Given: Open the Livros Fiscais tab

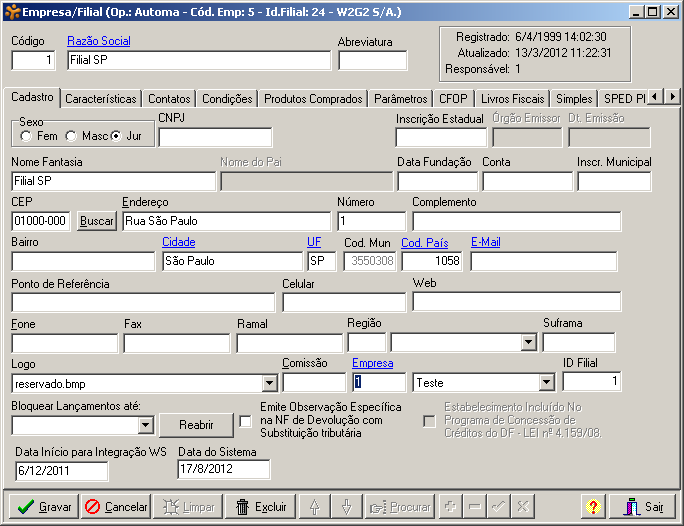Looking at the screenshot, I should tap(513, 99).
